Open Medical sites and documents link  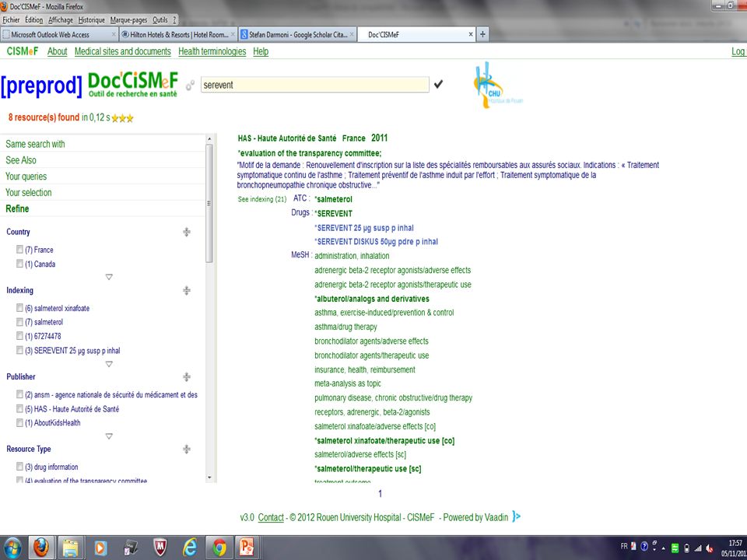tap(122, 51)
